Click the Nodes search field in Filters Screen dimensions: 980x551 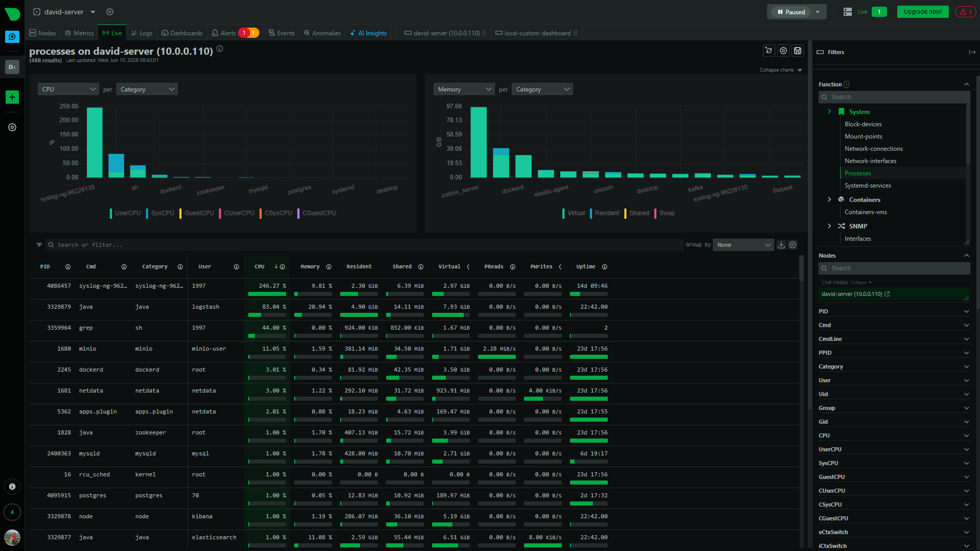click(x=894, y=268)
